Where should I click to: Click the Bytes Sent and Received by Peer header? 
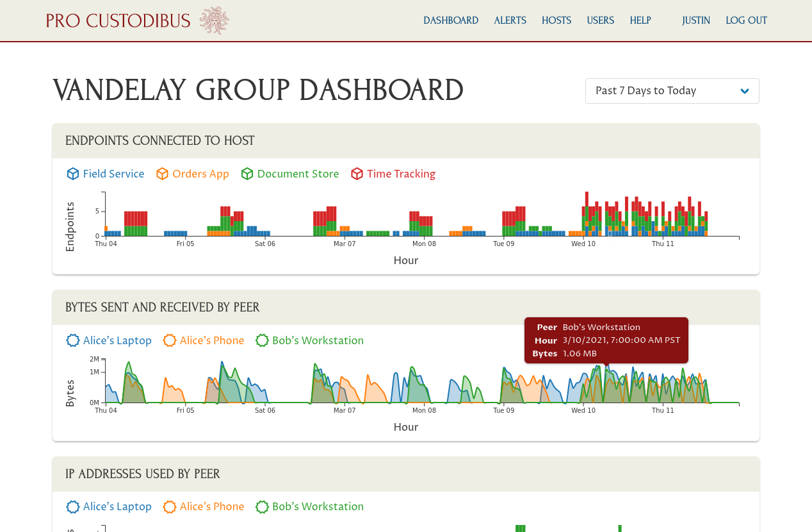[x=406, y=308]
